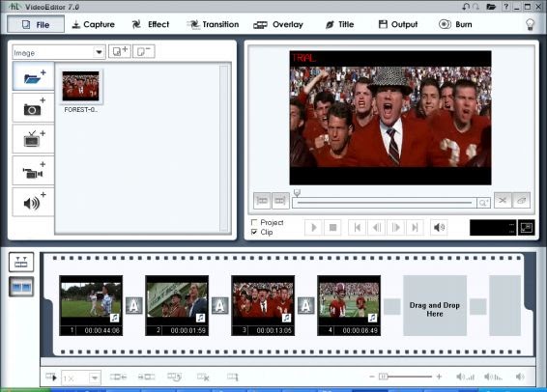Click the second clip tool right of 1X
547x392 pixels.
coord(146,377)
